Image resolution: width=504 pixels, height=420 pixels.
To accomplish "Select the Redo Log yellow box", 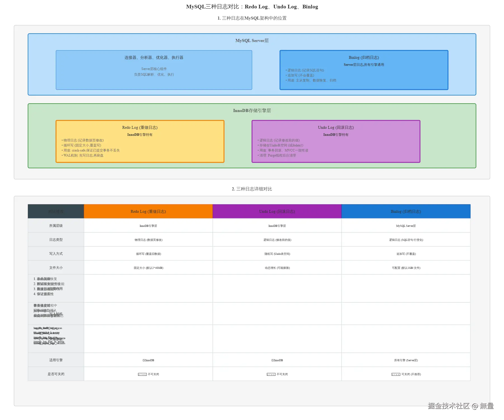I will click(x=140, y=141).
